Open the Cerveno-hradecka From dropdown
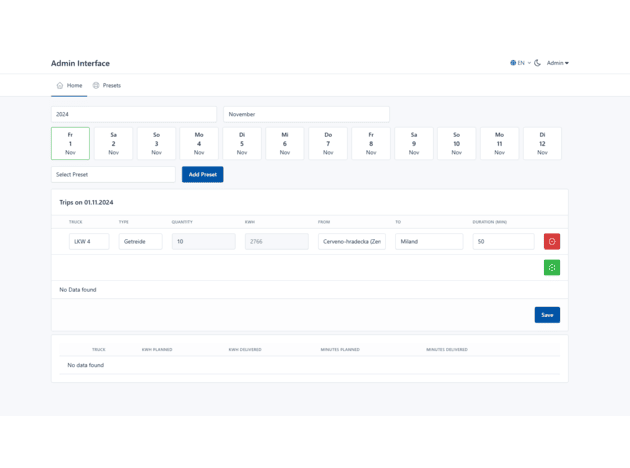630x468 pixels. point(352,241)
